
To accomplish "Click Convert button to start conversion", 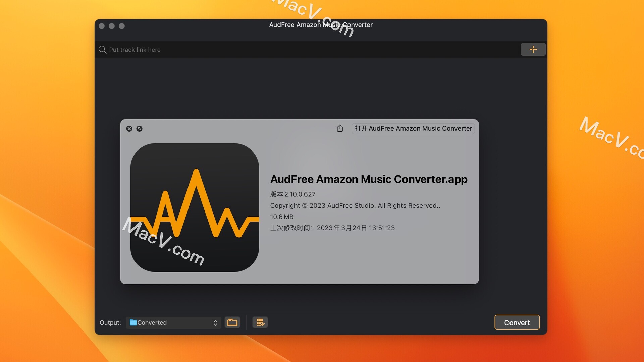I will (517, 322).
